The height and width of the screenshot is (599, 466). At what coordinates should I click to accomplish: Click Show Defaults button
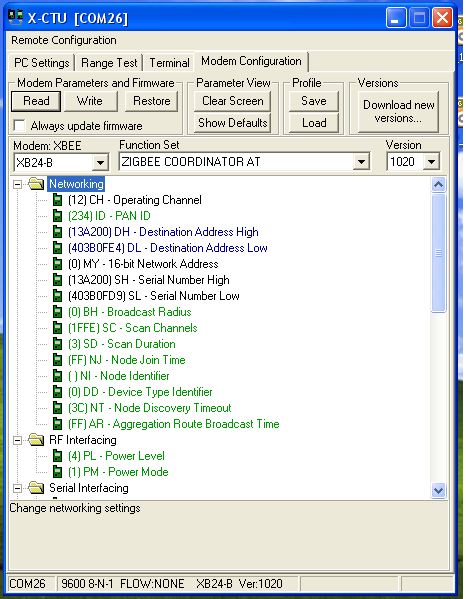tap(232, 123)
